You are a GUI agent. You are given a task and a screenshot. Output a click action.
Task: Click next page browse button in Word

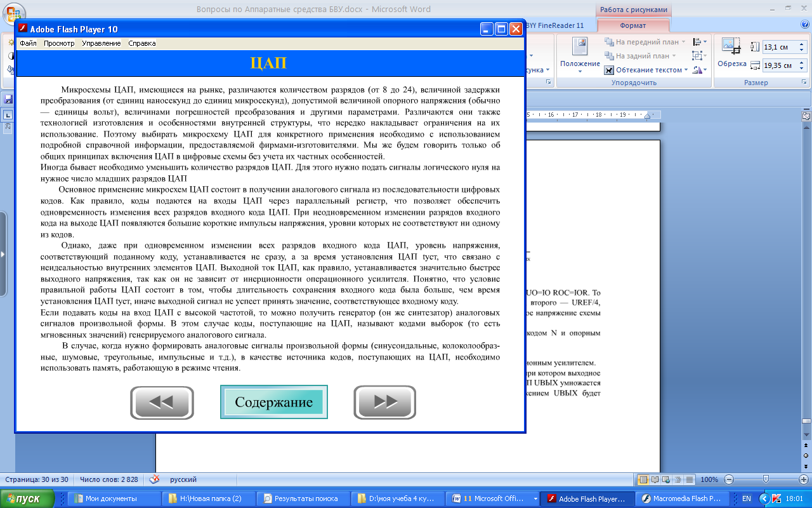pos(806,465)
